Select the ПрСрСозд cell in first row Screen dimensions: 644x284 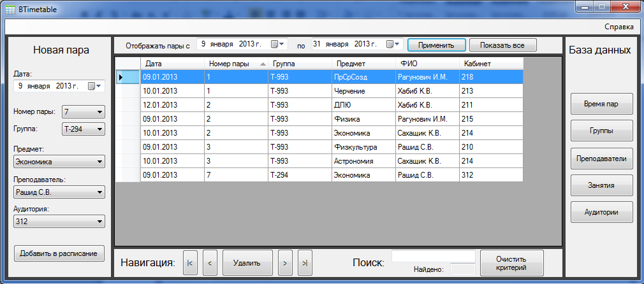pos(363,77)
